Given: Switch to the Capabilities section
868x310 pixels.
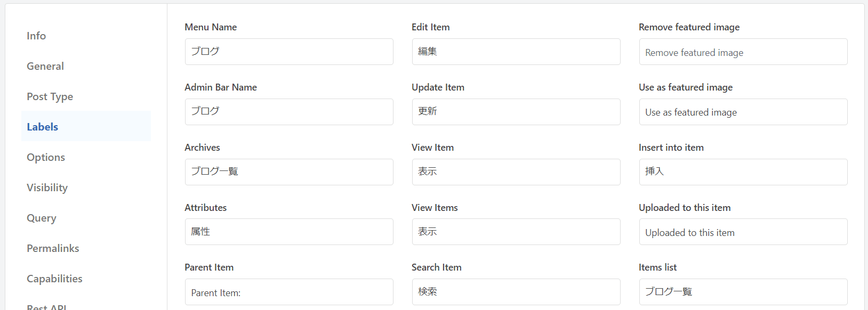Looking at the screenshot, I should (x=54, y=278).
